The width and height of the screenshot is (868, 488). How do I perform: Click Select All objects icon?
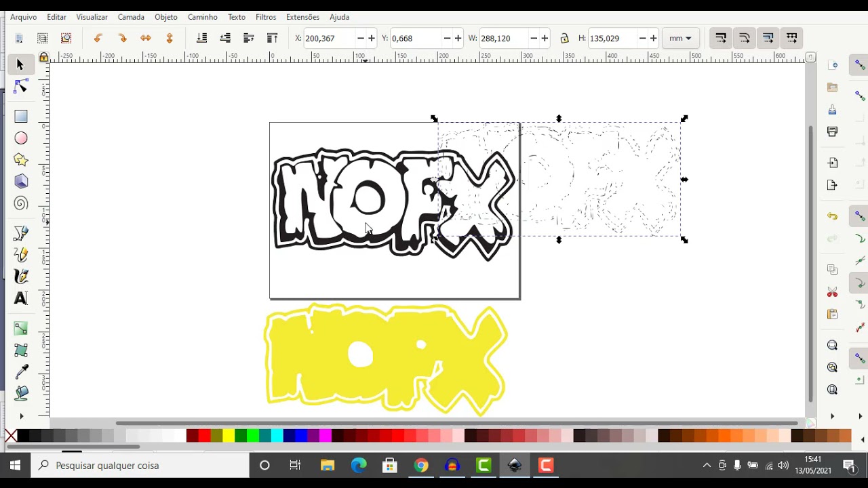coord(19,38)
